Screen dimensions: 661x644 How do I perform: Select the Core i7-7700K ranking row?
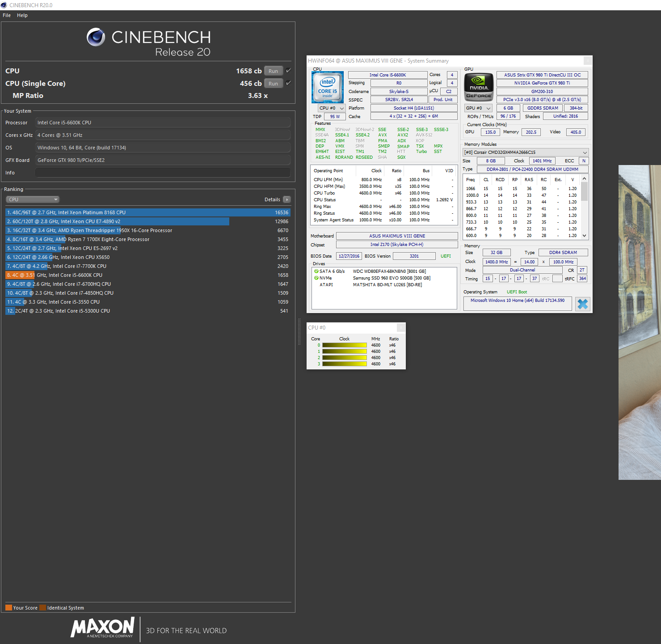148,266
